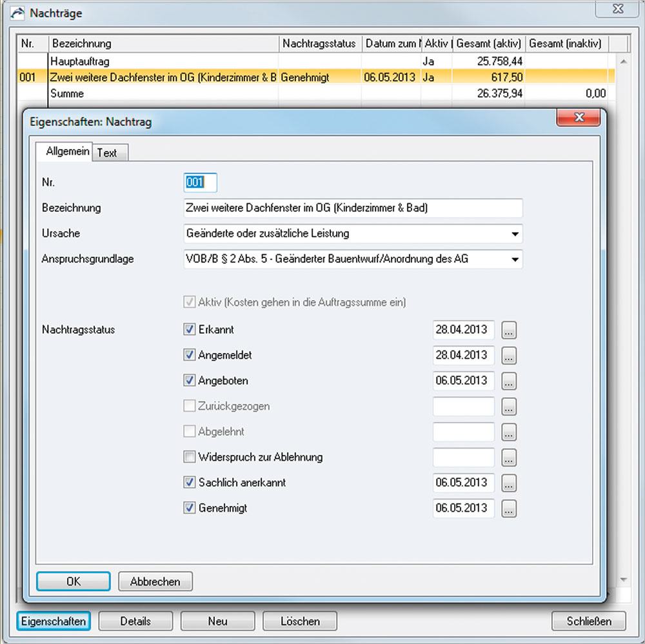Switch to the Text tab

coord(107,153)
